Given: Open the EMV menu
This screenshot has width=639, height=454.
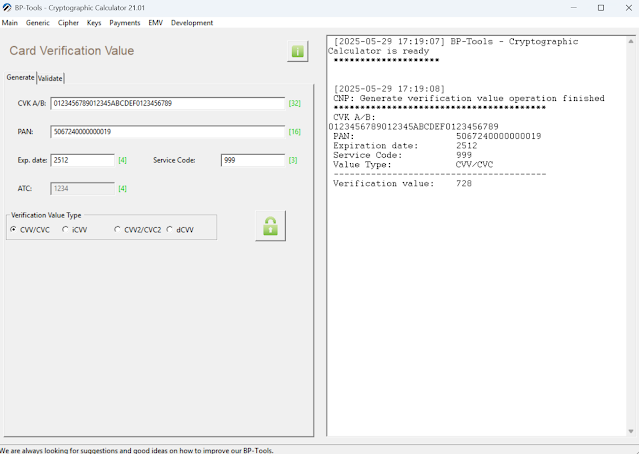Looking at the screenshot, I should [x=155, y=23].
